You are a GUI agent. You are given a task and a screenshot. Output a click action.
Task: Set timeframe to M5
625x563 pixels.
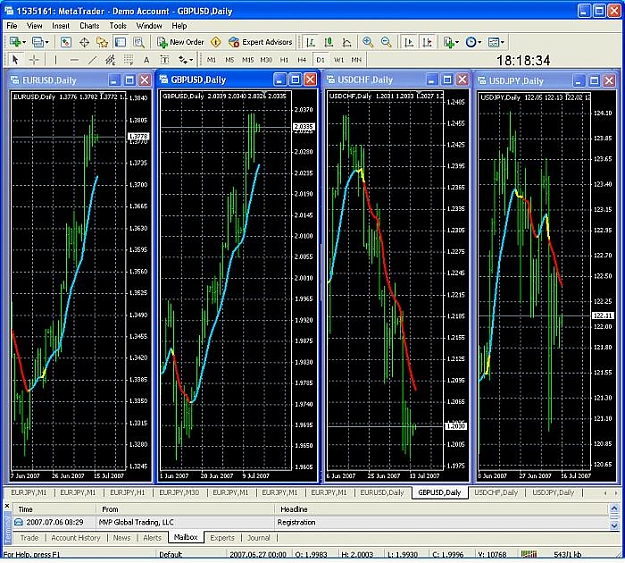click(x=230, y=60)
